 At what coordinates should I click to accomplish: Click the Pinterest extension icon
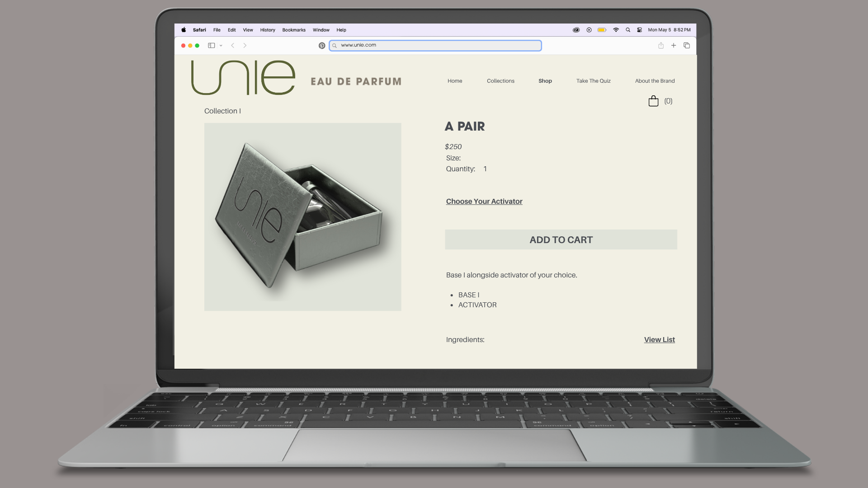(x=322, y=46)
